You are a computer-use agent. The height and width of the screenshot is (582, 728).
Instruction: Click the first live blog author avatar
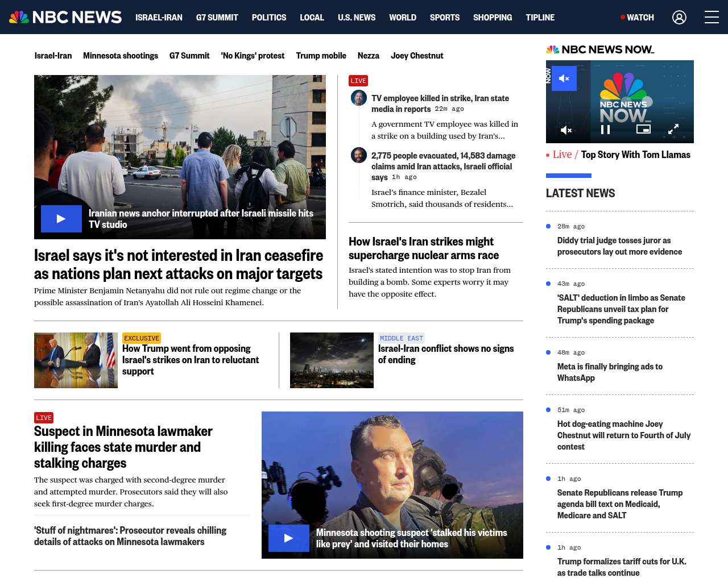tap(359, 98)
